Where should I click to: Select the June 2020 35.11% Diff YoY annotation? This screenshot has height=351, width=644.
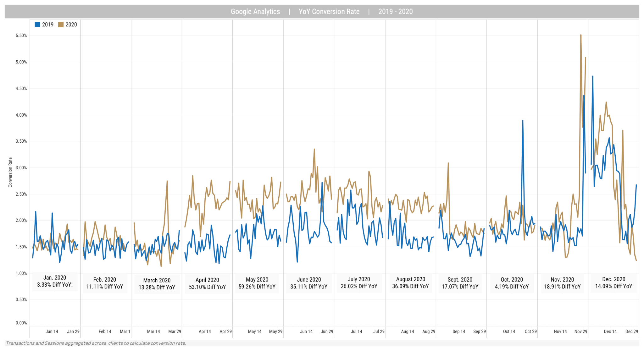tap(309, 283)
